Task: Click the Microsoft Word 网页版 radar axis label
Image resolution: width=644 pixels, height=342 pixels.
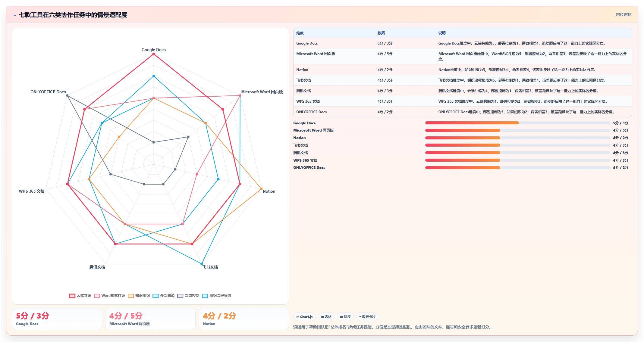Action: (x=262, y=92)
